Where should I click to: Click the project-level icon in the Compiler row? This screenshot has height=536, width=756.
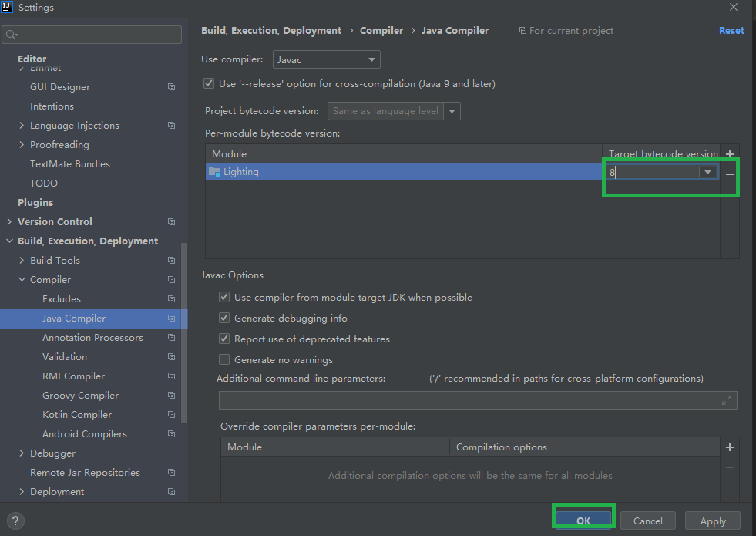[x=171, y=280]
